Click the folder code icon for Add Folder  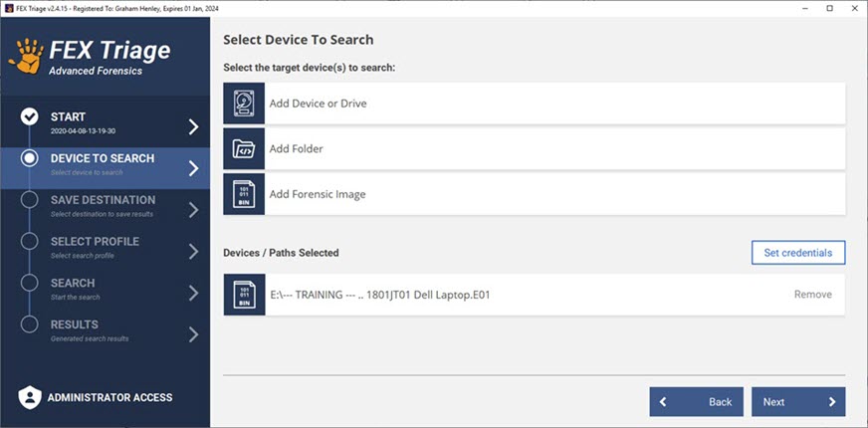[x=244, y=148]
